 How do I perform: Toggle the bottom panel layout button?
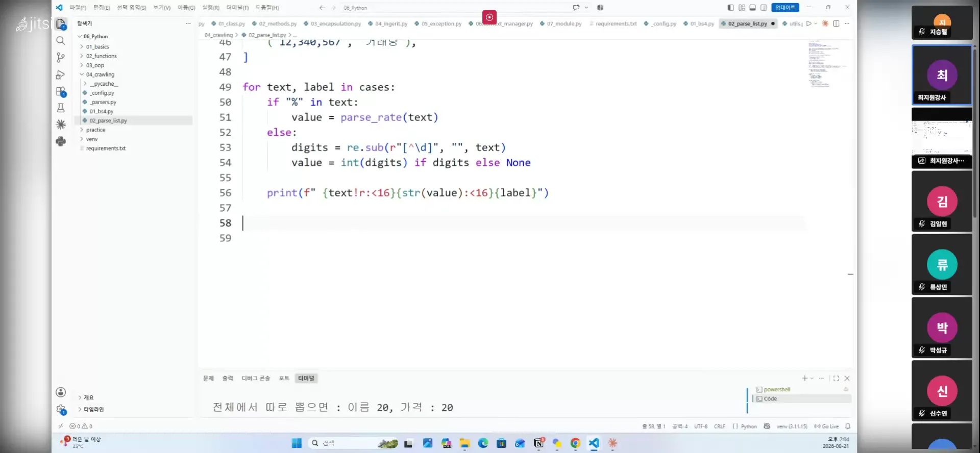coord(752,8)
